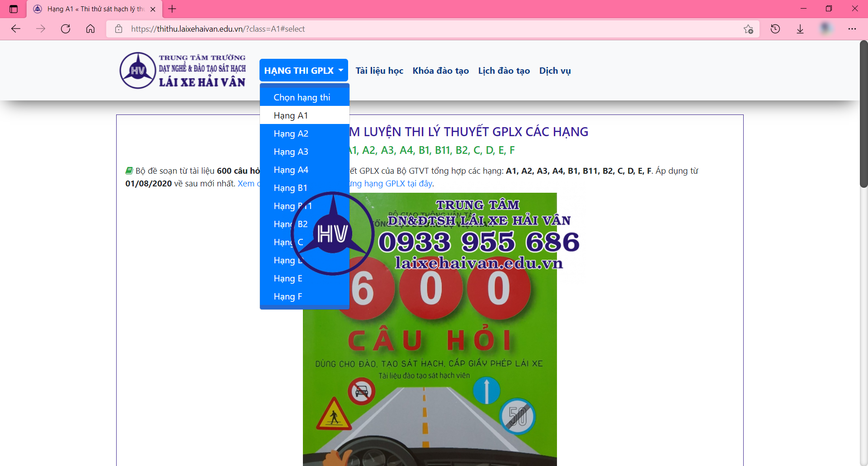This screenshot has width=868, height=466.
Task: Choose Hạng B2 in the open dropdown
Action: (x=291, y=224)
